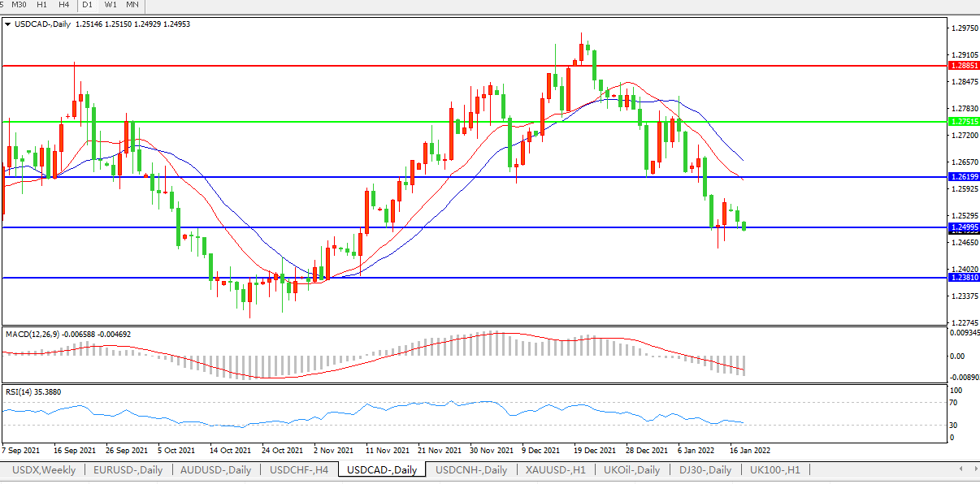This screenshot has height=484, width=980.
Task: Click the green 1.27515 price label
Action: point(964,121)
